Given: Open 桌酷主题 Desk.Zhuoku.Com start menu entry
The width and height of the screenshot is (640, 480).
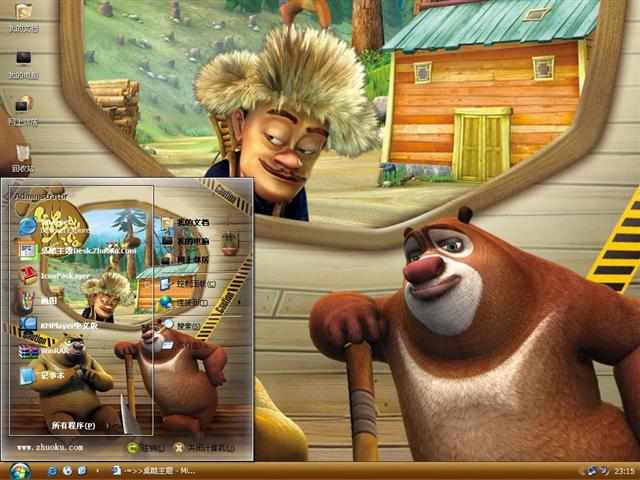Looking at the screenshot, I should coord(78,251).
